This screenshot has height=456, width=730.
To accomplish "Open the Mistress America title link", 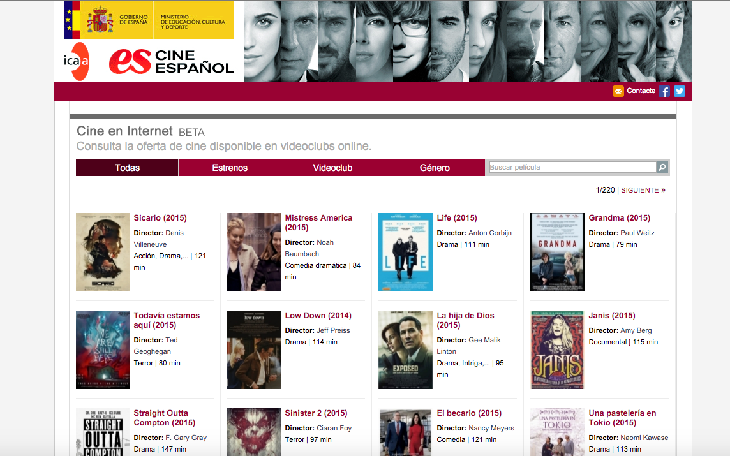I will pyautogui.click(x=318, y=217).
